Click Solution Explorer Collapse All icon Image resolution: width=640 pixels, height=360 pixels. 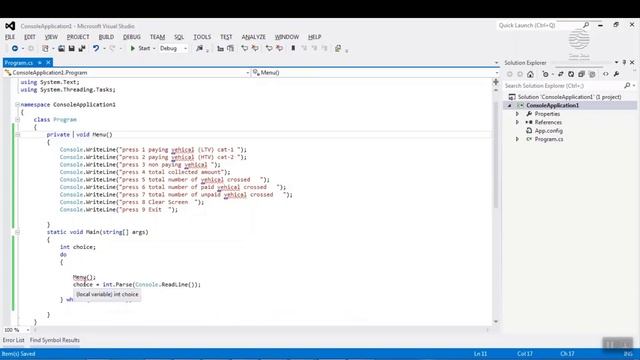click(x=581, y=74)
